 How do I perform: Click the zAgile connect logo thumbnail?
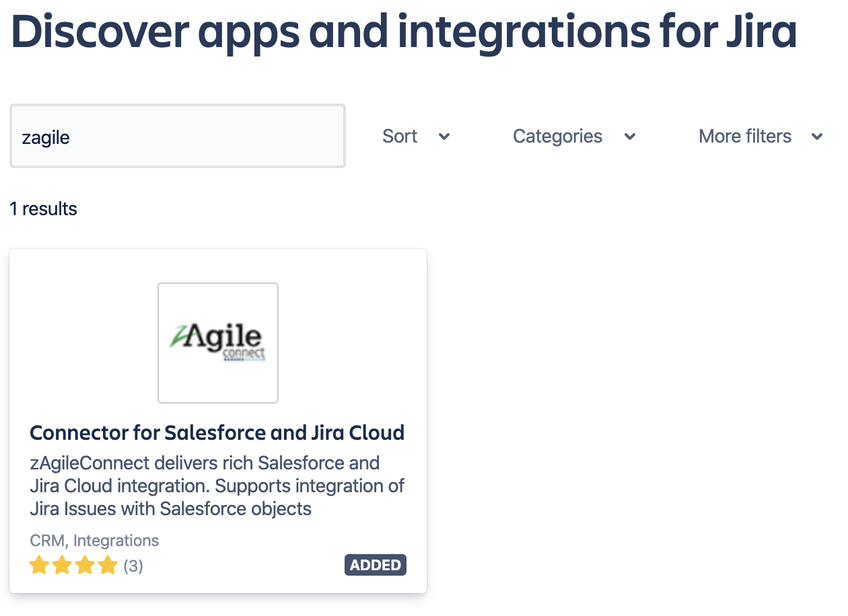point(217,343)
